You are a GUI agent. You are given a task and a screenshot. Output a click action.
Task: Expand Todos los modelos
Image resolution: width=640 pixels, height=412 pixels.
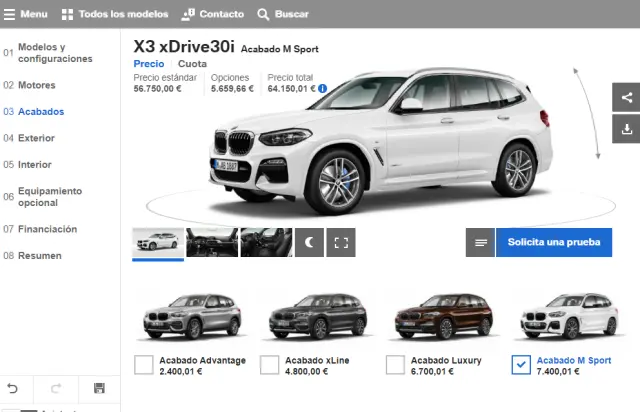114,14
